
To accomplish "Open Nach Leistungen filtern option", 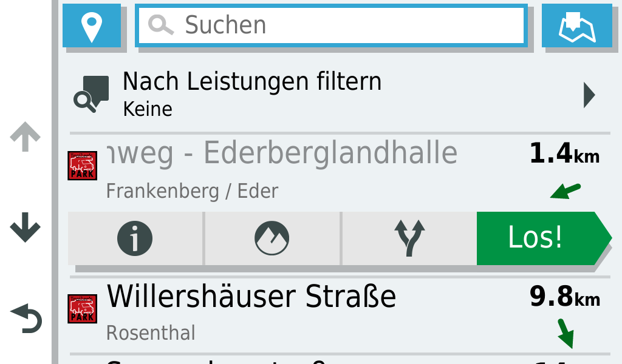I will (x=252, y=94).
